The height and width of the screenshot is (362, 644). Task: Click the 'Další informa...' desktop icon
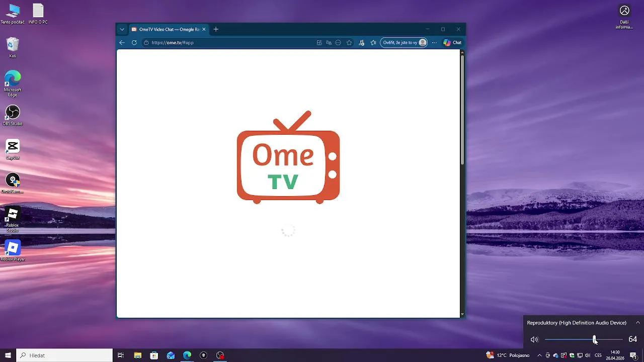coord(624,17)
